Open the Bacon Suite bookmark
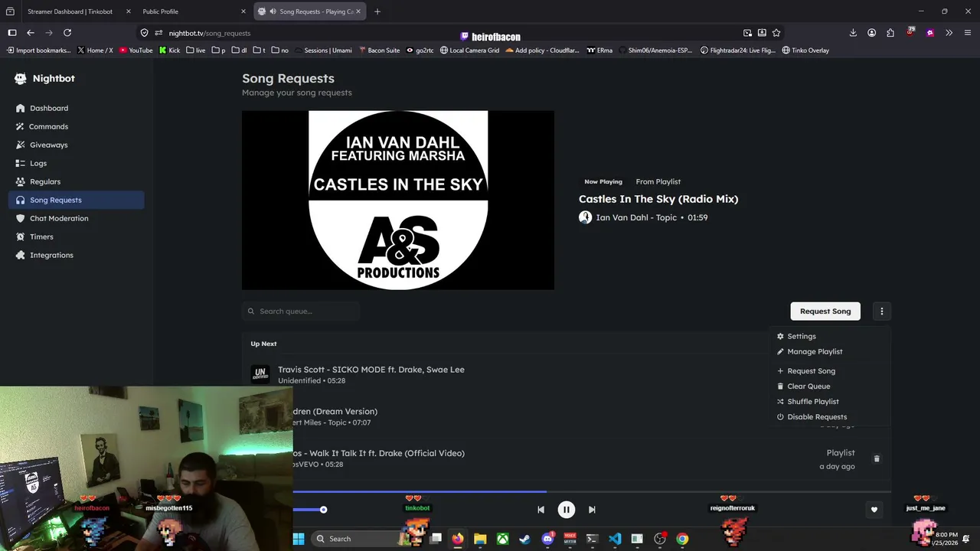The width and height of the screenshot is (980, 551). (379, 51)
